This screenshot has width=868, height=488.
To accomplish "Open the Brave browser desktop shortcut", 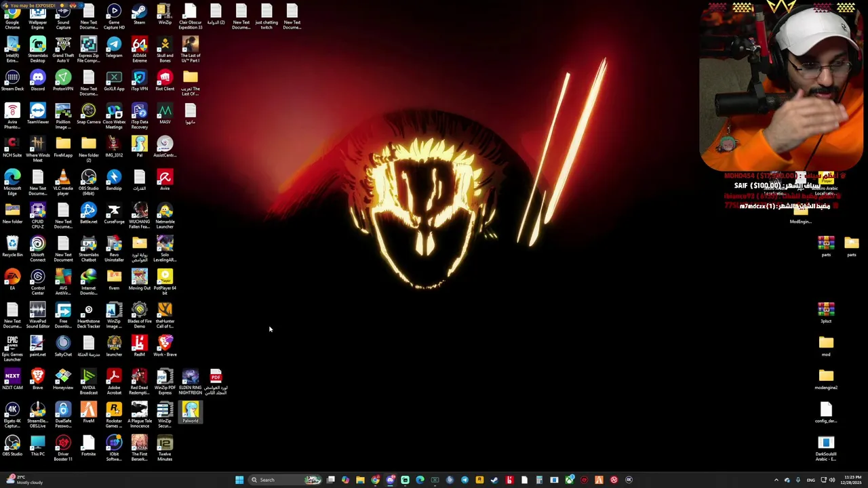I will click(38, 380).
